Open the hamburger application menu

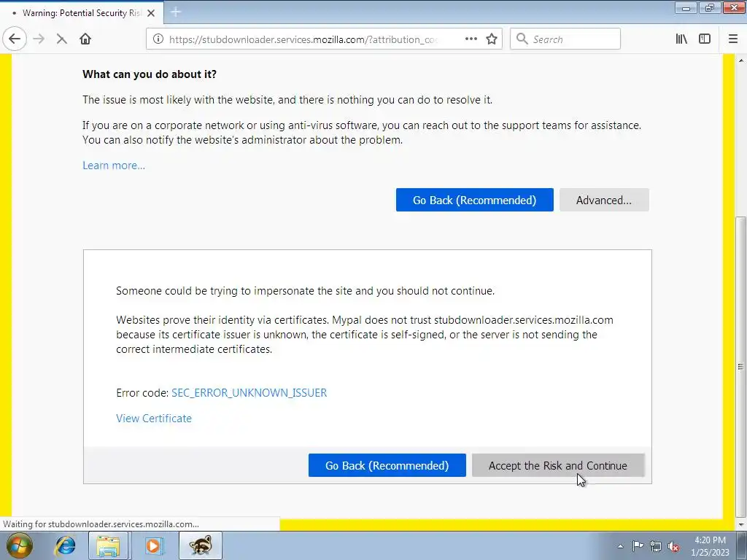pyautogui.click(x=732, y=39)
